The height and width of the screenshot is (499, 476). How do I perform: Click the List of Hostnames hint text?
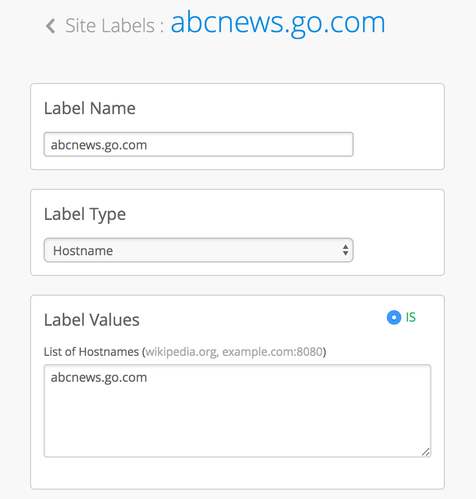click(185, 352)
